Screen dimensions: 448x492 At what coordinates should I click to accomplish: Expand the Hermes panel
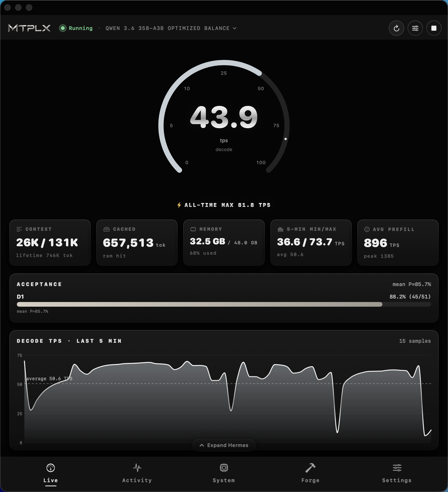click(x=224, y=445)
